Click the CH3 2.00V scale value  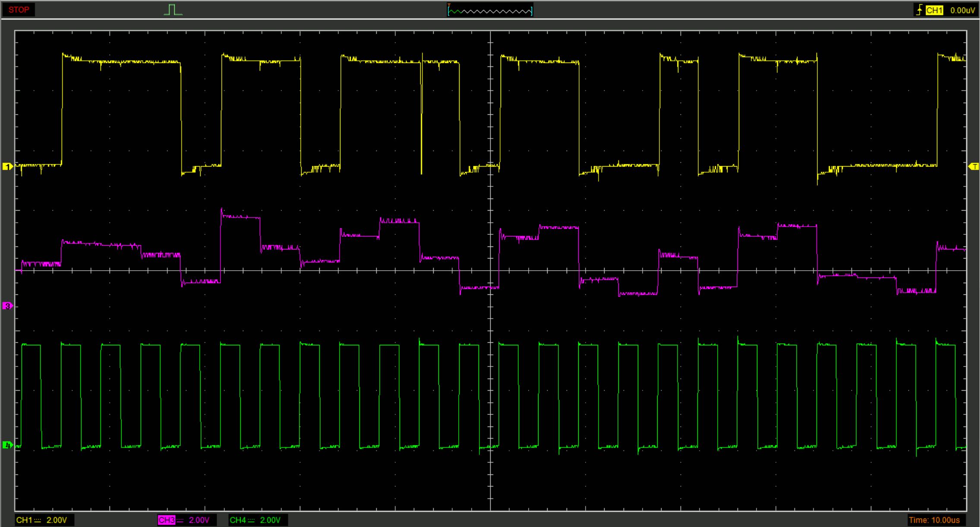point(199,520)
